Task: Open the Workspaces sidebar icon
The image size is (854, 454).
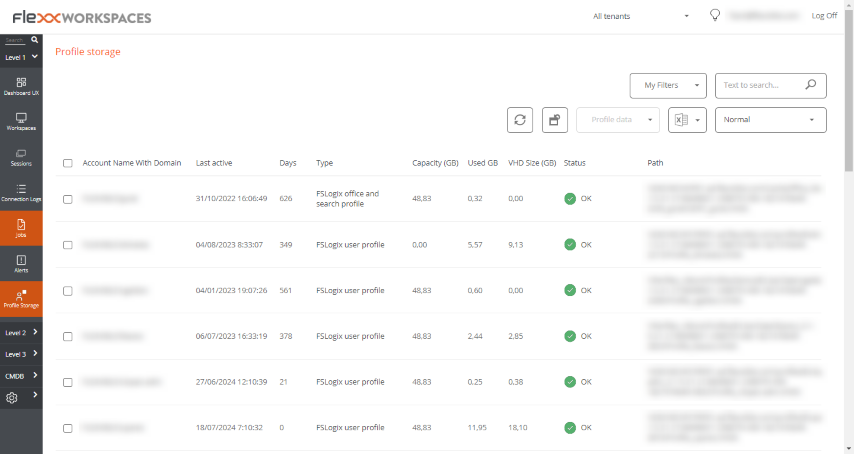Action: (x=21, y=121)
